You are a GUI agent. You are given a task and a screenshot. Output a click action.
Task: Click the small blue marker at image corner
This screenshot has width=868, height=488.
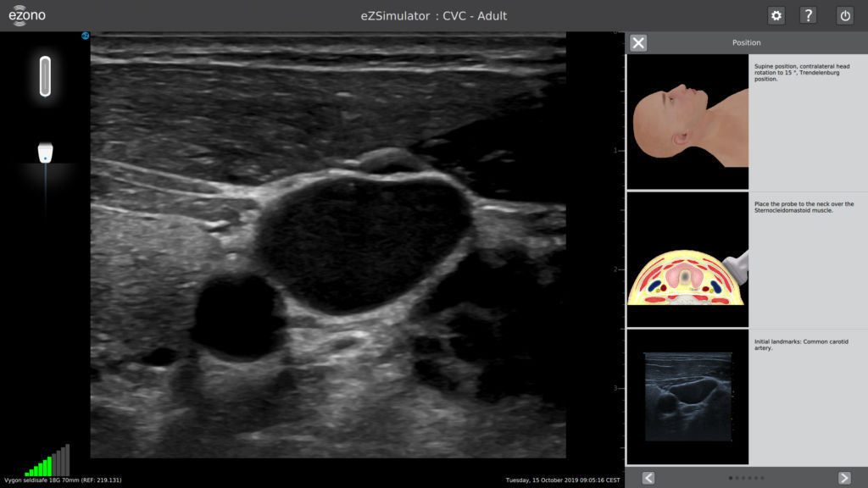coord(86,36)
